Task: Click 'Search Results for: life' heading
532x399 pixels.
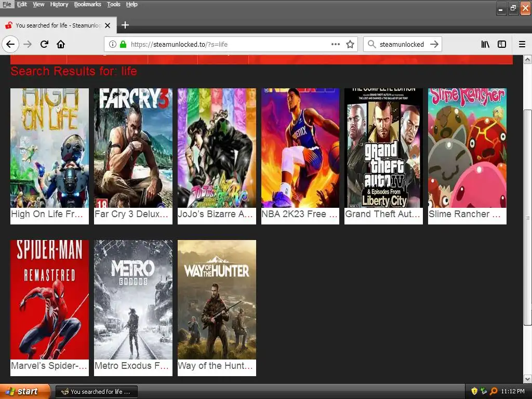Action: [74, 71]
